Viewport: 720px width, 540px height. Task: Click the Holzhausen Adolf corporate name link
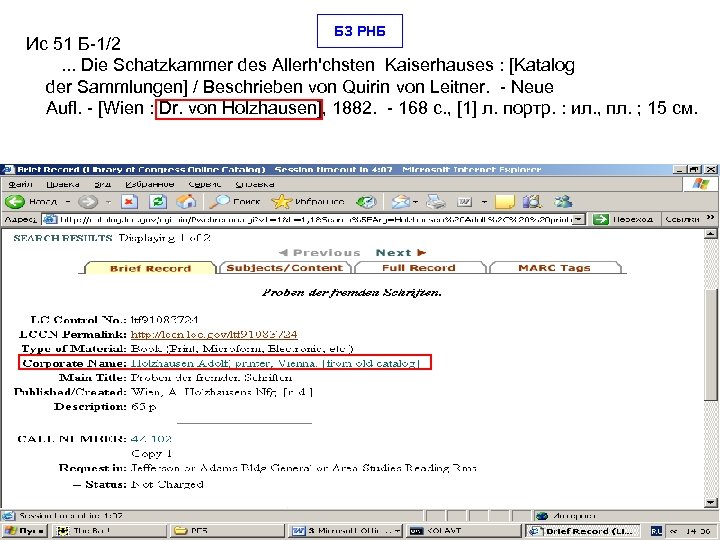pyautogui.click(x=275, y=363)
